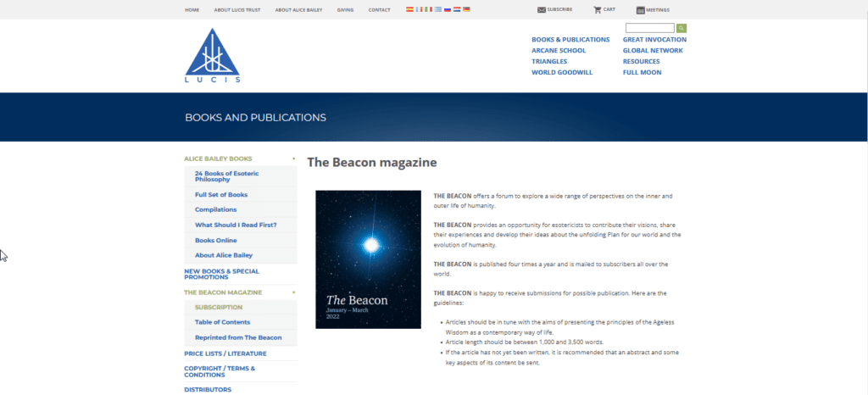This screenshot has width=868, height=395.
Task: Click the Books and Publications banner title
Action: pyautogui.click(x=255, y=118)
